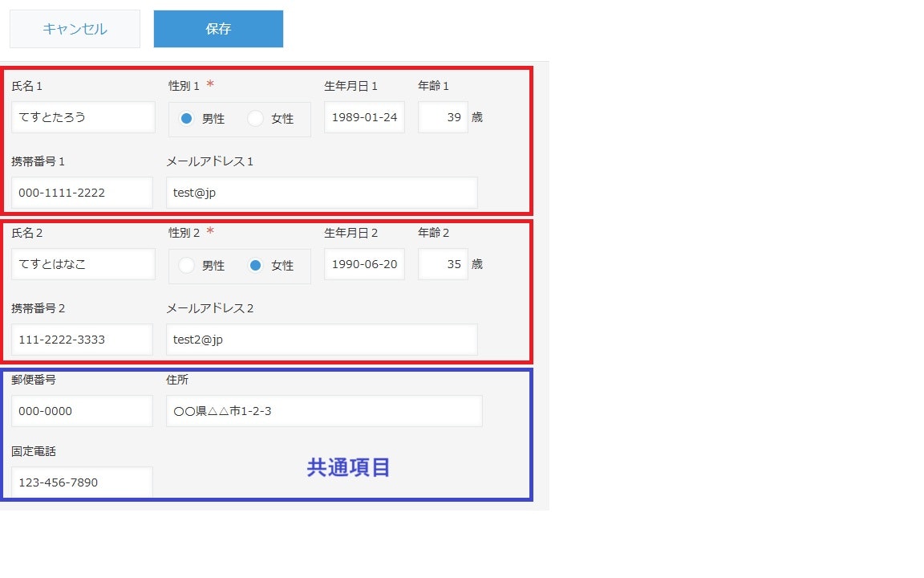Click the 生年月日2 label
Viewport: 924px width, 578px height.
(351, 233)
